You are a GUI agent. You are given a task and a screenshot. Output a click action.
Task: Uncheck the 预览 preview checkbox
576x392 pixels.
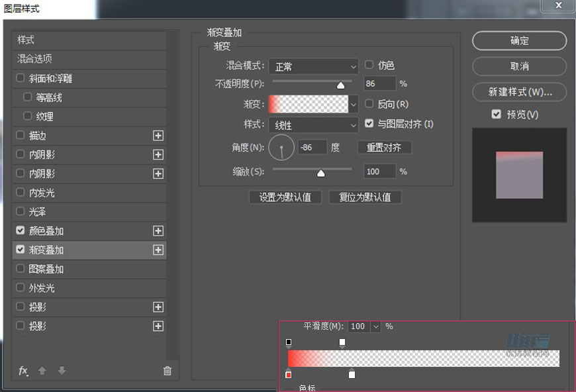coord(497,115)
